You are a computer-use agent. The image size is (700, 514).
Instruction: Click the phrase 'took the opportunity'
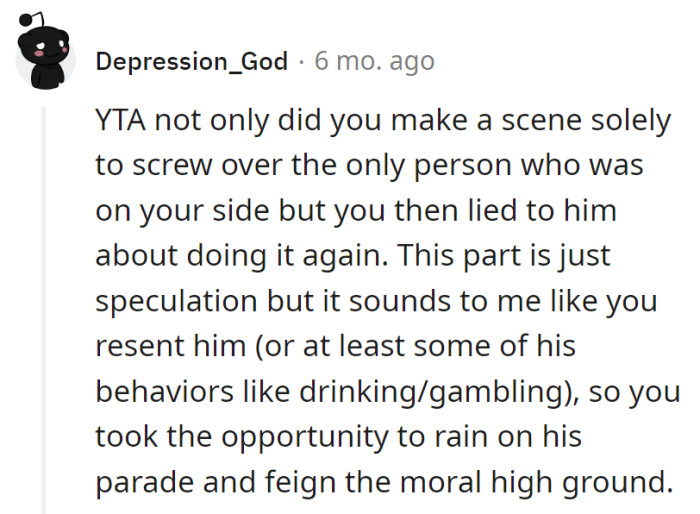[x=232, y=436]
